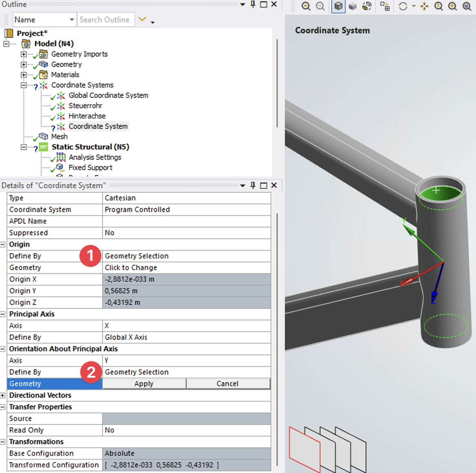This screenshot has height=473, width=476.
Task: Toggle pin on the Outline panel
Action: pyautogui.click(x=253, y=4)
